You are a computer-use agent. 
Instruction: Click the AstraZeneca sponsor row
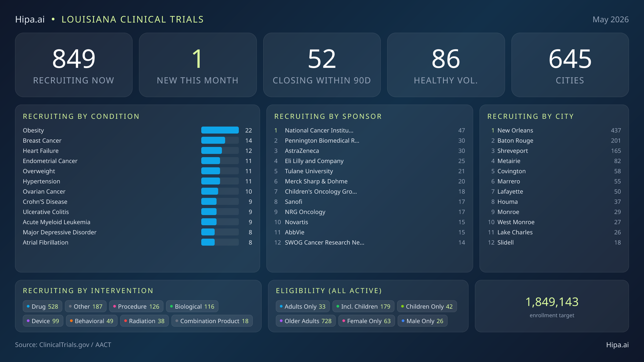pyautogui.click(x=369, y=151)
